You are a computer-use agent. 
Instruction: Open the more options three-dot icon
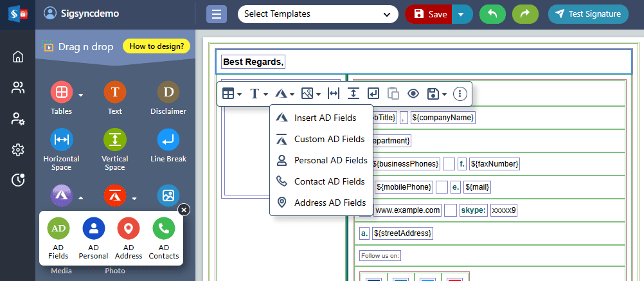click(460, 94)
